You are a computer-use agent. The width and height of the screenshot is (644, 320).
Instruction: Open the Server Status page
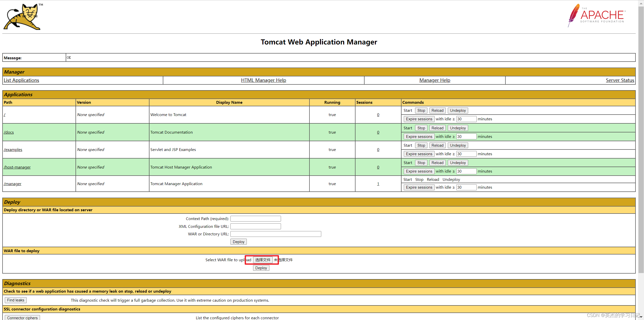620,80
